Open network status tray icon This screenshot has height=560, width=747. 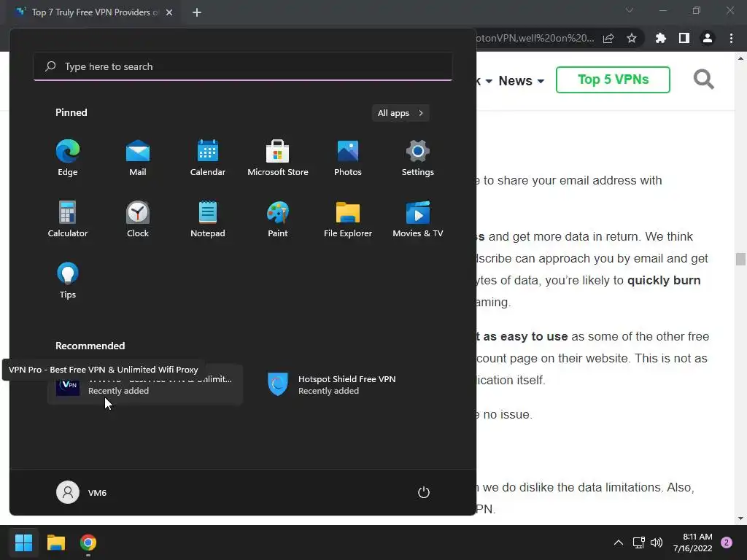(638, 542)
